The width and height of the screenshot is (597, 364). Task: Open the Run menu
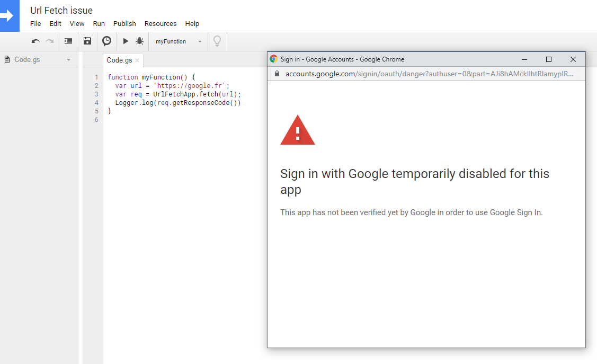[99, 23]
